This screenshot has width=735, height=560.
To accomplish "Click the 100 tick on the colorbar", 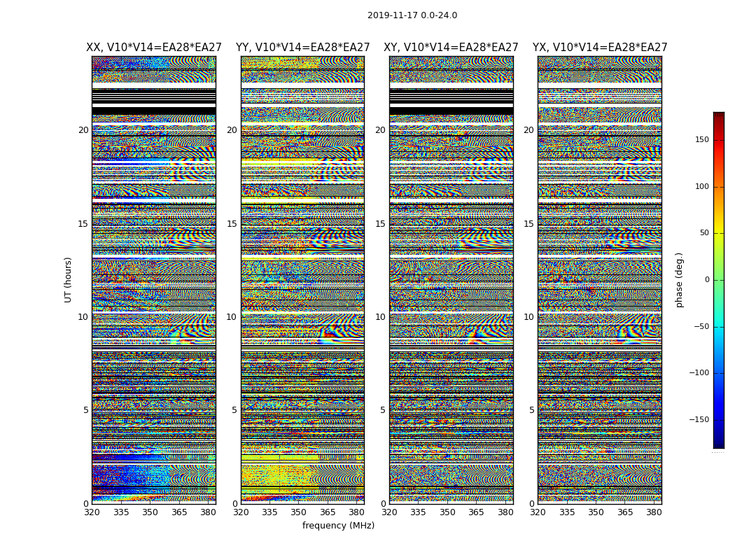I will coord(701,186).
